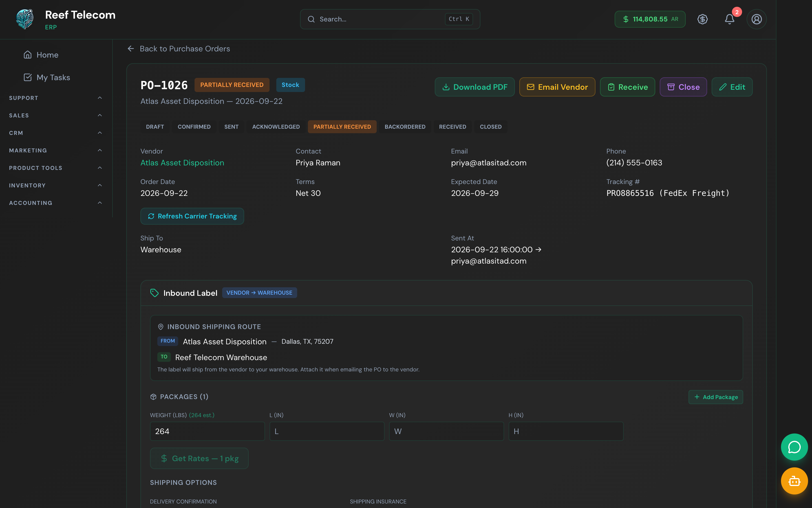
Task: Click the My Tasks checkbox icon
Action: point(28,77)
